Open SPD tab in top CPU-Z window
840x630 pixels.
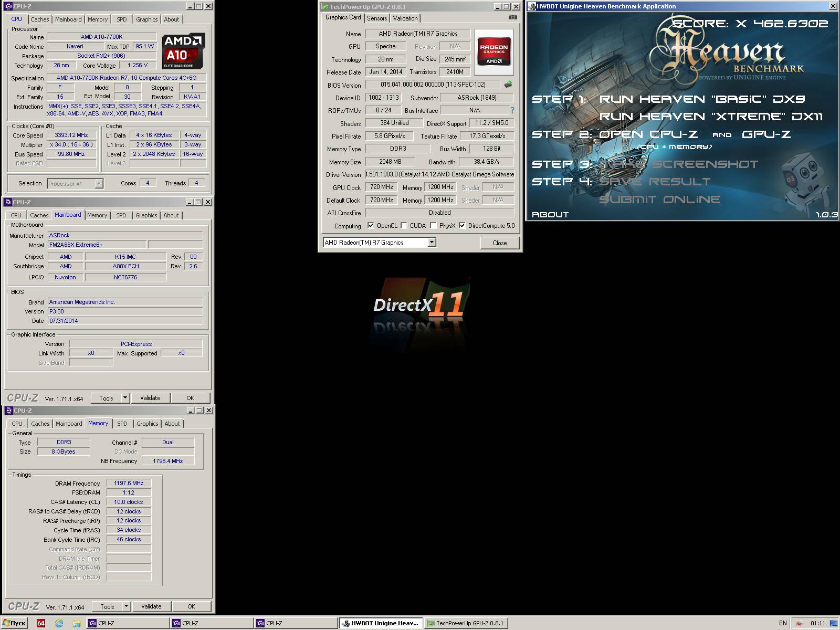[122, 19]
